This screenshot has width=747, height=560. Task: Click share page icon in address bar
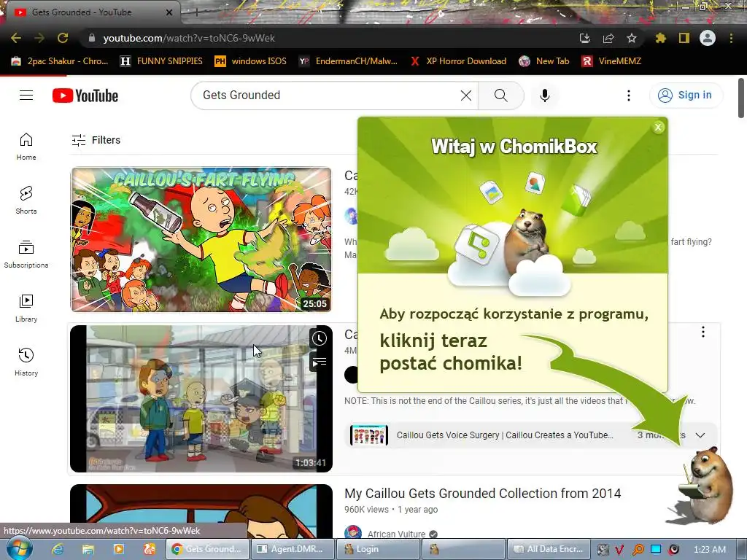click(x=608, y=38)
